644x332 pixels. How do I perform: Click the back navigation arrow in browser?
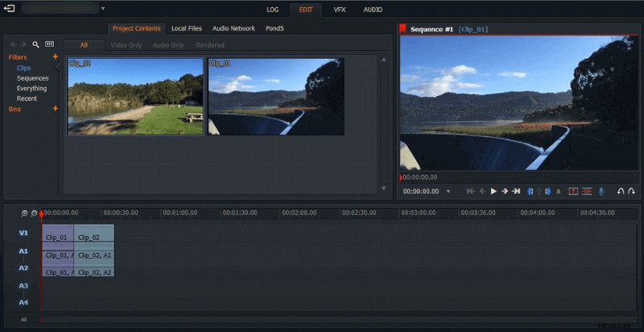tap(14, 44)
